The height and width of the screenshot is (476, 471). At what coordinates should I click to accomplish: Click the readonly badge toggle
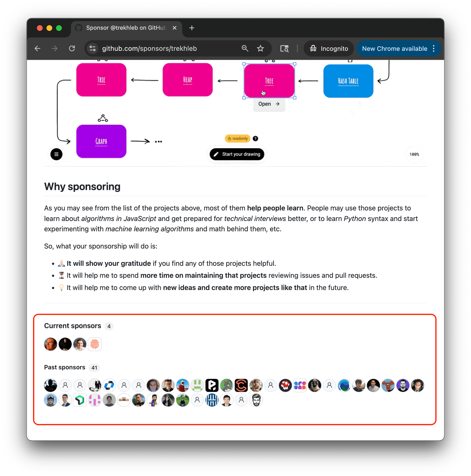237,139
